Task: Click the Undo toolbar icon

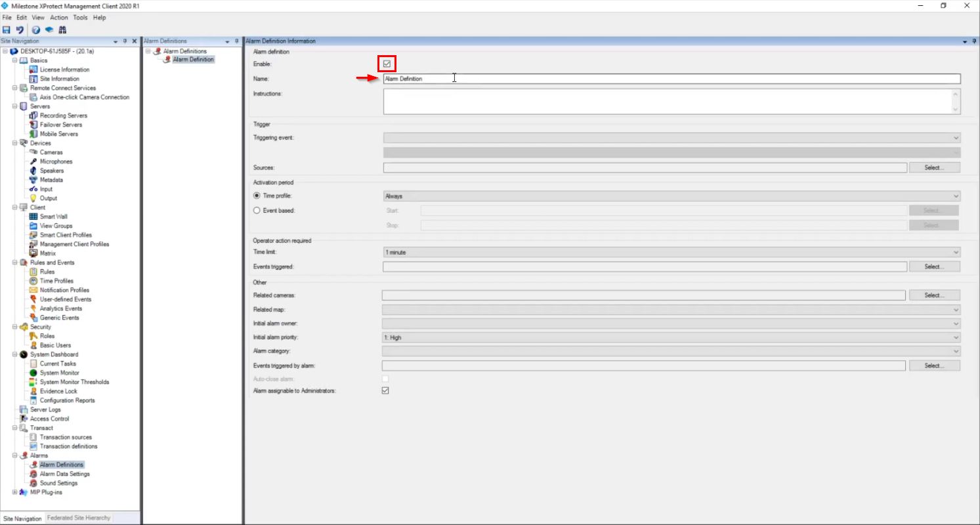Action: (20, 30)
